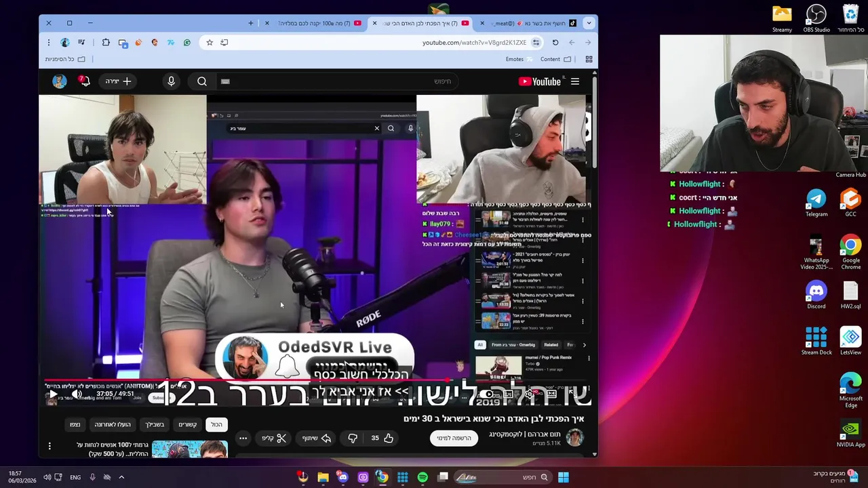This screenshot has height=488, width=868.
Task: Select the active 'איך הפכתי' YouTube tab
Action: [x=420, y=23]
